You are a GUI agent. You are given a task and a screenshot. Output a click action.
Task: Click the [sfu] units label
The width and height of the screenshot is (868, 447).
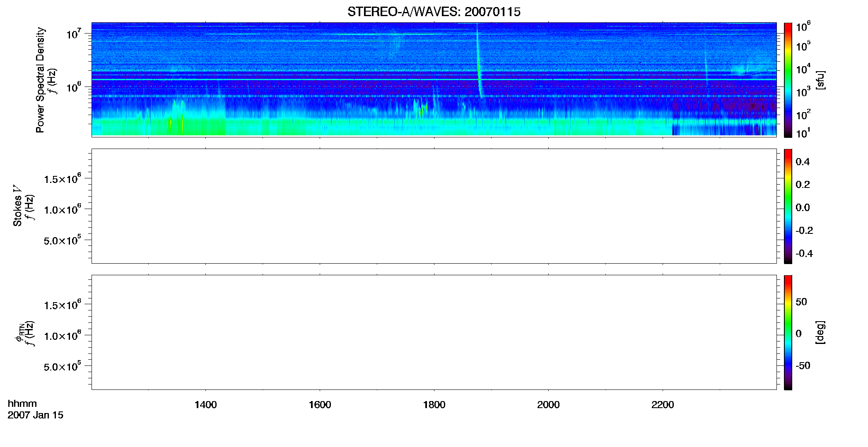pos(820,80)
